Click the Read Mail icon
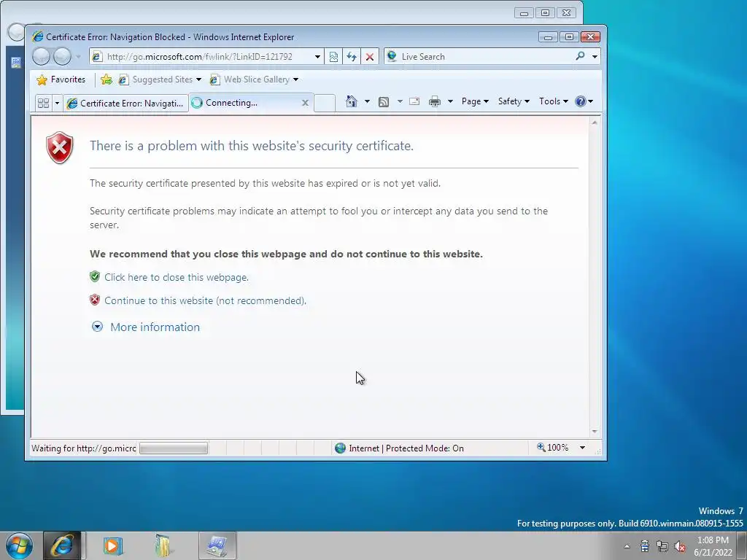 pyautogui.click(x=414, y=101)
